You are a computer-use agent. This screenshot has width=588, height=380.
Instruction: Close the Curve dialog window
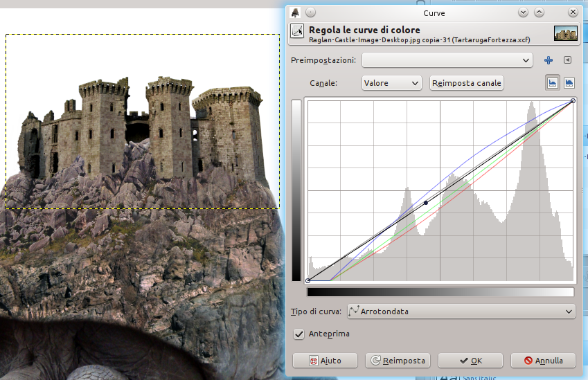[573, 12]
